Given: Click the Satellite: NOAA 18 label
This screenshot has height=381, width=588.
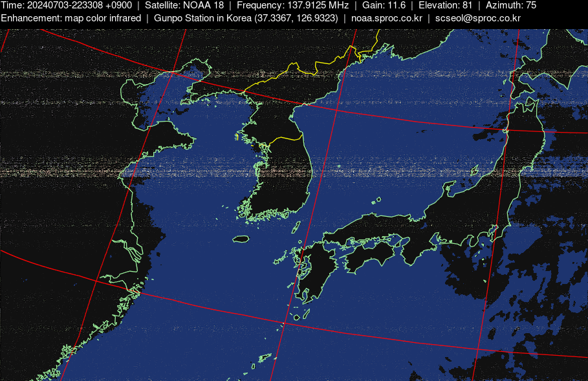Looking at the screenshot, I should click(184, 5).
